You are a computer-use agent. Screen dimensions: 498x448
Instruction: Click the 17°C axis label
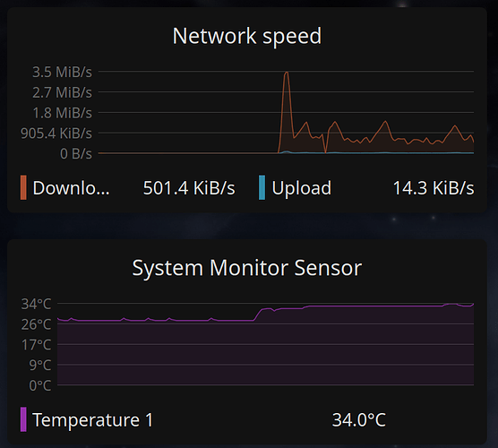pos(36,345)
